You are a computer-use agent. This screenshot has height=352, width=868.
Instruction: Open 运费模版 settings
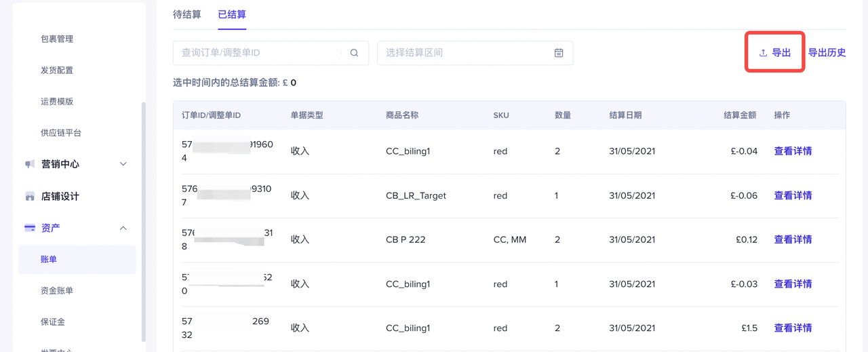(57, 101)
